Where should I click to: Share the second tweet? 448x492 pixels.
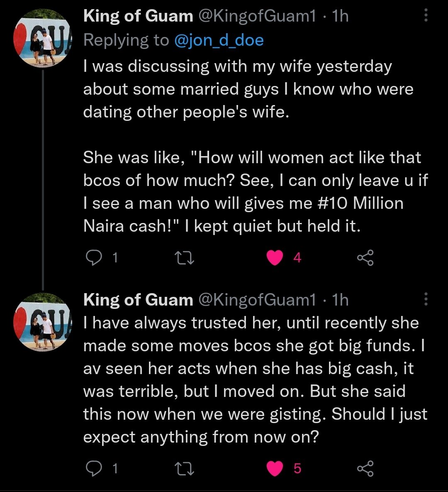click(365, 468)
